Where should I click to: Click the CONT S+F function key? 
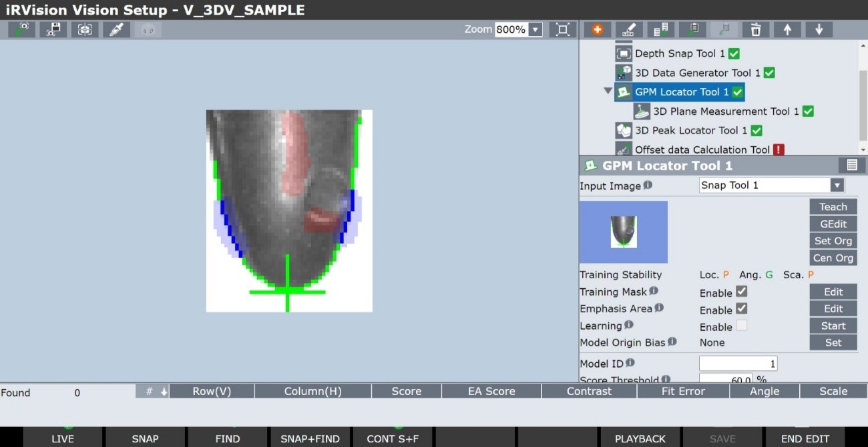393,438
